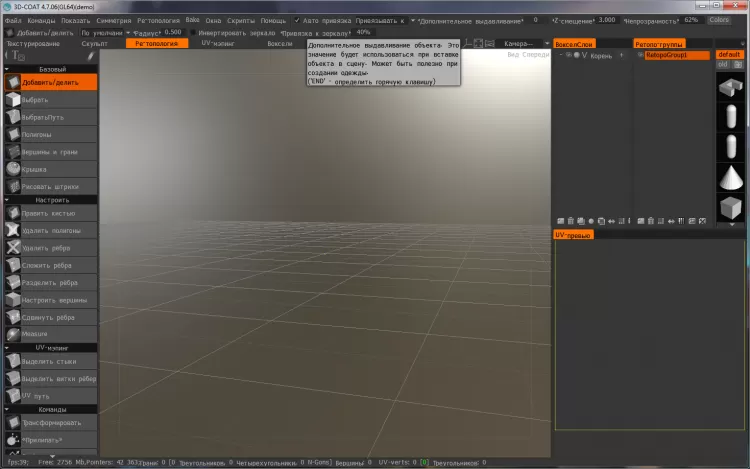Viewport: 750px width, 469px height.
Task: Click the old preset button
Action: [x=722, y=65]
